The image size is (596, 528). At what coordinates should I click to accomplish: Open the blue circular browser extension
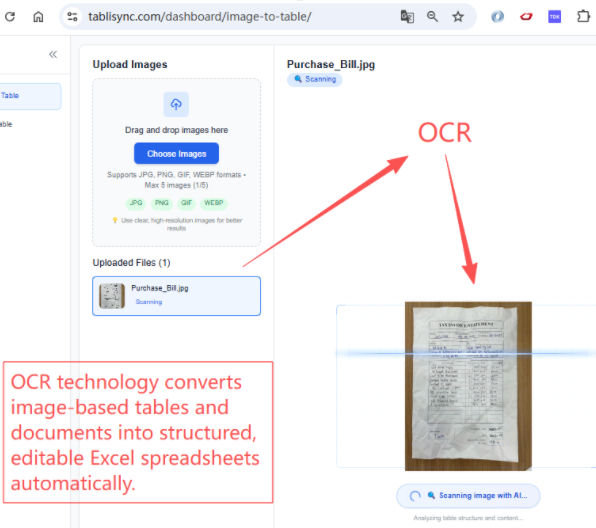(498, 16)
